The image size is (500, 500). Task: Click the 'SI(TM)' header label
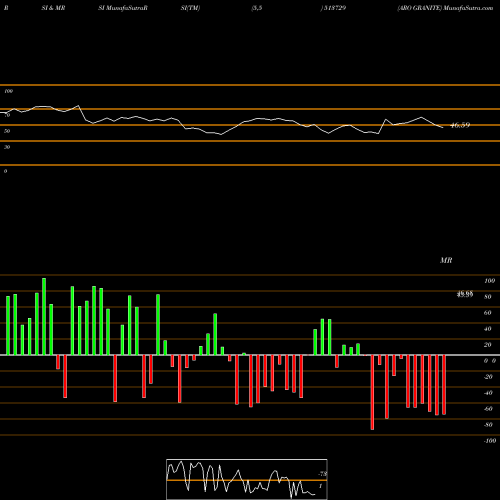point(190,8)
